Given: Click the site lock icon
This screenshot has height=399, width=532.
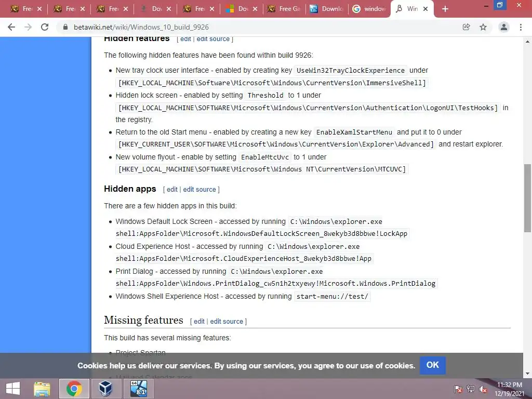Looking at the screenshot, I should (65, 27).
